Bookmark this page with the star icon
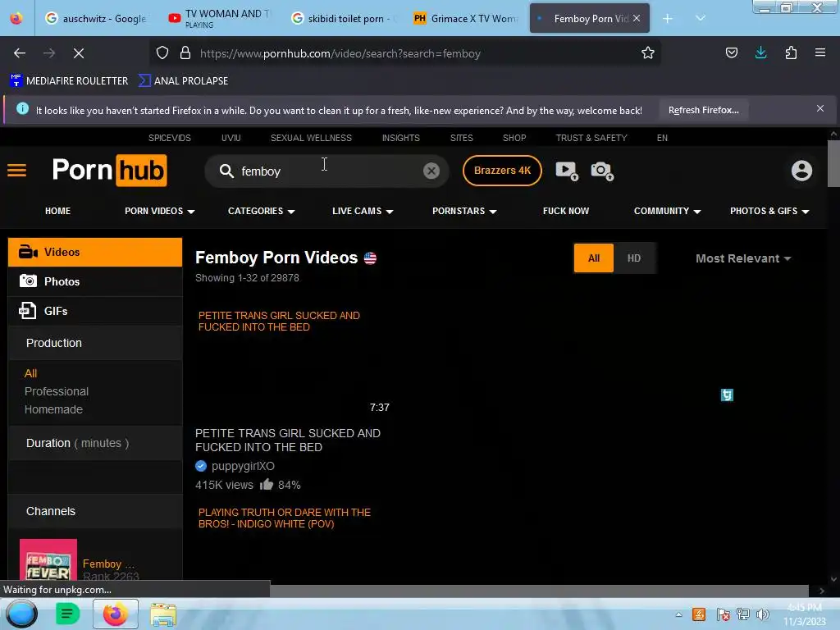The image size is (840, 630). pos(648,53)
